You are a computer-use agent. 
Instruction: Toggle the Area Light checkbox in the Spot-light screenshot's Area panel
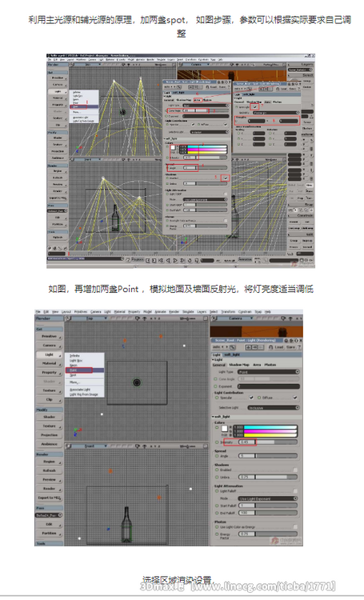click(x=255, y=106)
